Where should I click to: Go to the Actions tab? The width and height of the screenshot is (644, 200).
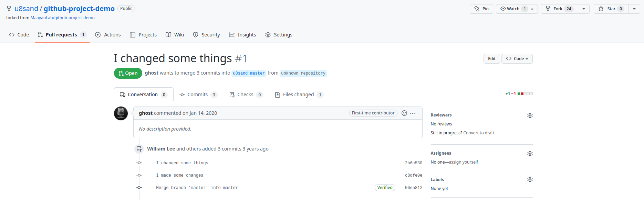point(108,35)
